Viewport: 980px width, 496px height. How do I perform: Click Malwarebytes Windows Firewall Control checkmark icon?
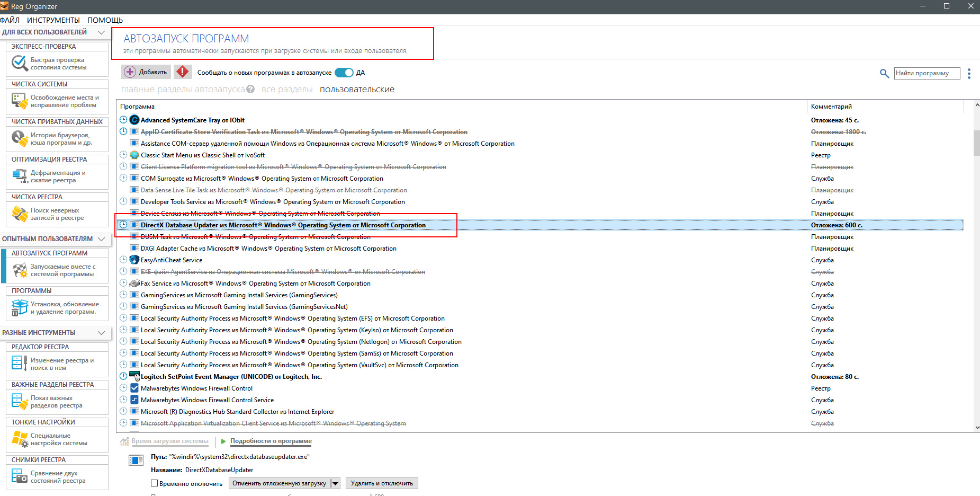click(134, 388)
